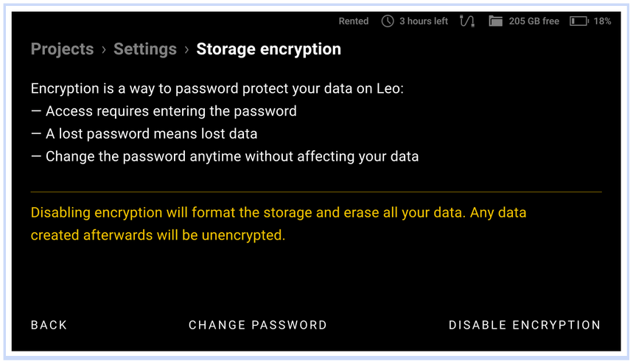633x364 pixels.
Task: Click the "A lost password means lost data" line
Action: pyautogui.click(x=144, y=134)
